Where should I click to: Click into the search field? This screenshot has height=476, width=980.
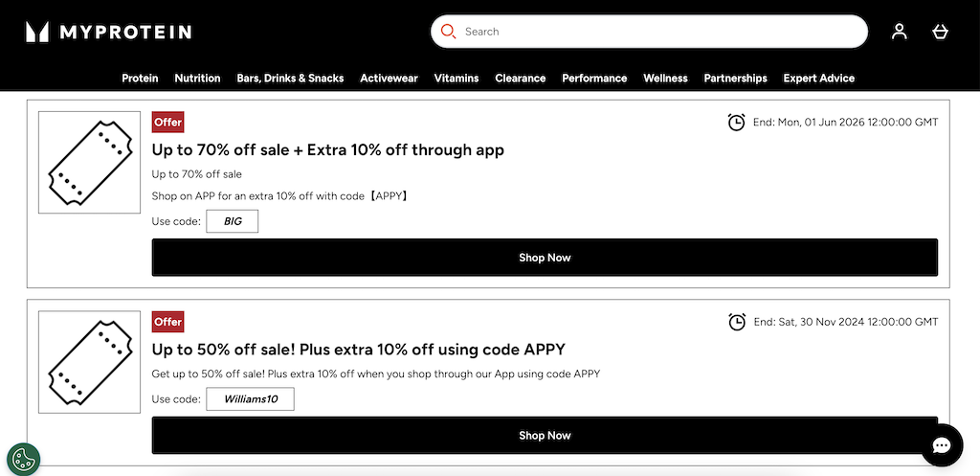pyautogui.click(x=660, y=32)
